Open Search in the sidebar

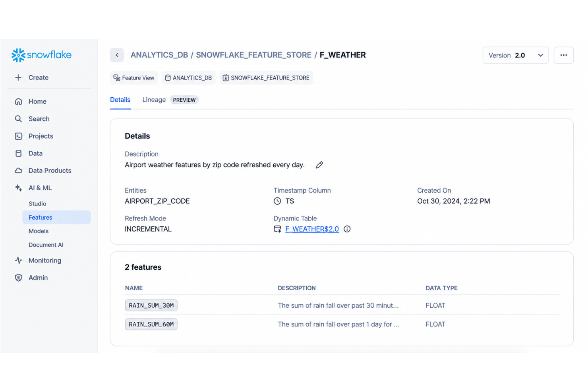click(x=39, y=119)
